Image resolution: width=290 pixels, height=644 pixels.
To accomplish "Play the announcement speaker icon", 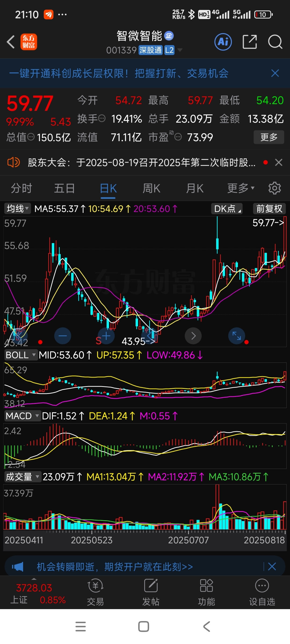I will (13, 162).
